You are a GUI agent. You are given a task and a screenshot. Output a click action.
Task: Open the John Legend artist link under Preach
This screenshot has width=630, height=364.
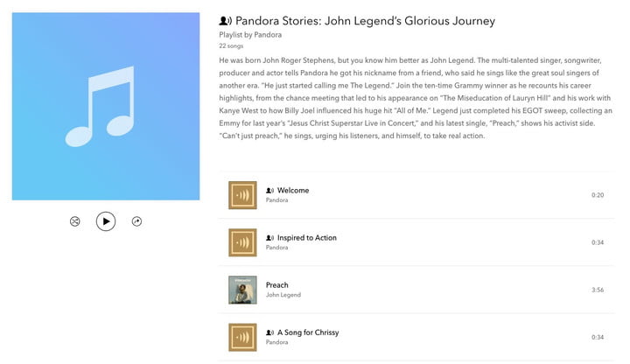coord(283,295)
